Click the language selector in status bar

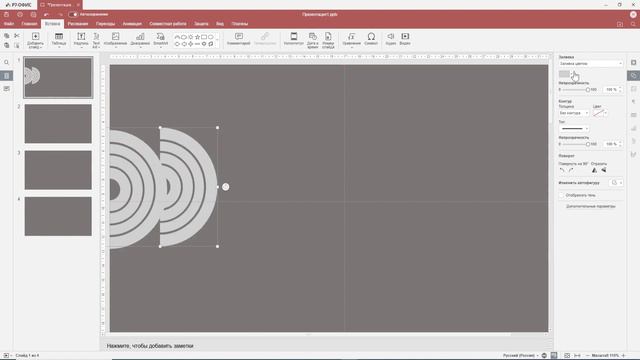[520, 356]
